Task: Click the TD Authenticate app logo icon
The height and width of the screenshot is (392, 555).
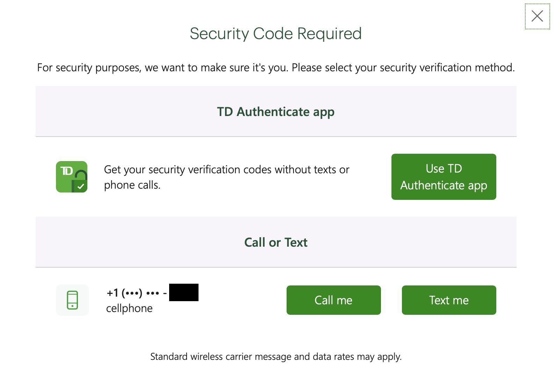Action: point(72,177)
